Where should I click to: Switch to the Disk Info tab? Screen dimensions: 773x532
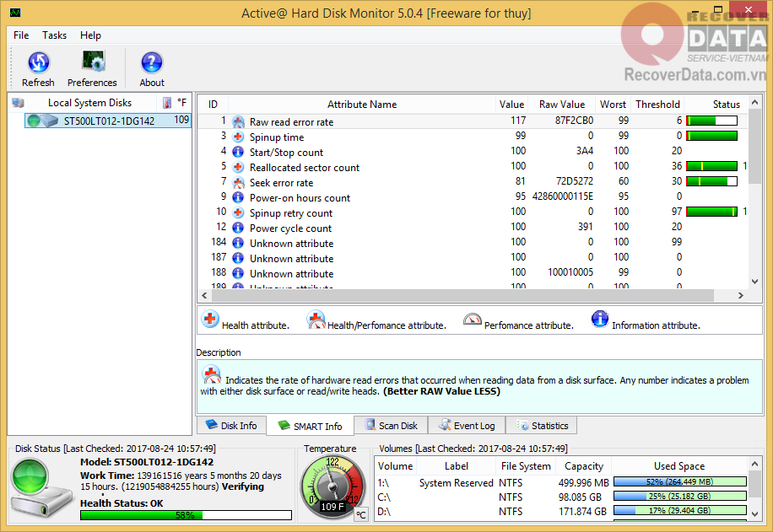[x=231, y=426]
